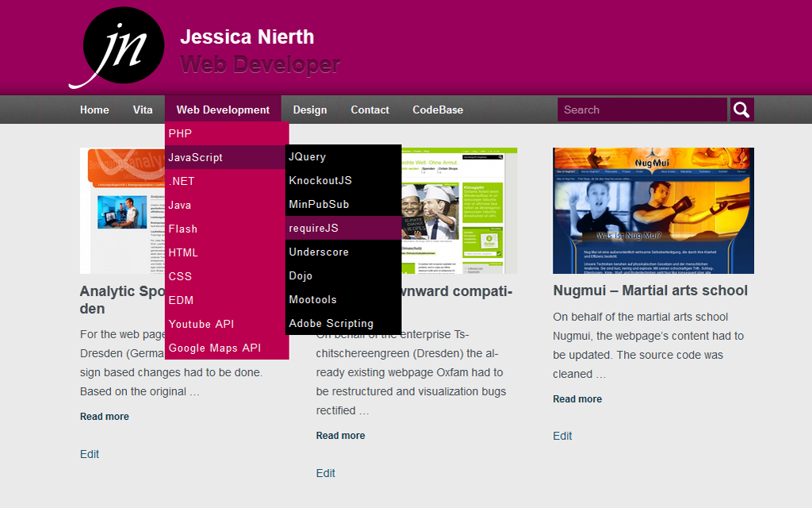
Task: Click the Nugmui – Martial arts school heading
Action: tap(650, 291)
